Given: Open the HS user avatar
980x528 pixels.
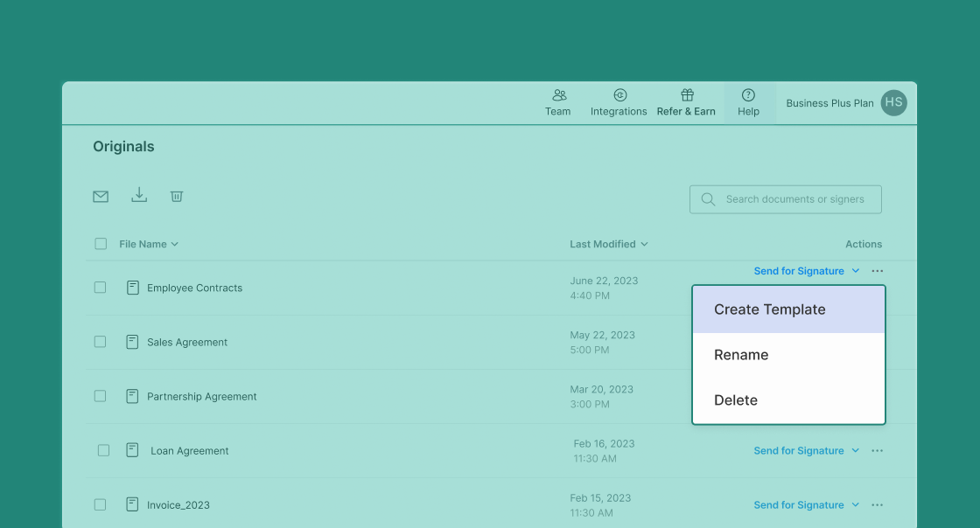Looking at the screenshot, I should click(893, 103).
